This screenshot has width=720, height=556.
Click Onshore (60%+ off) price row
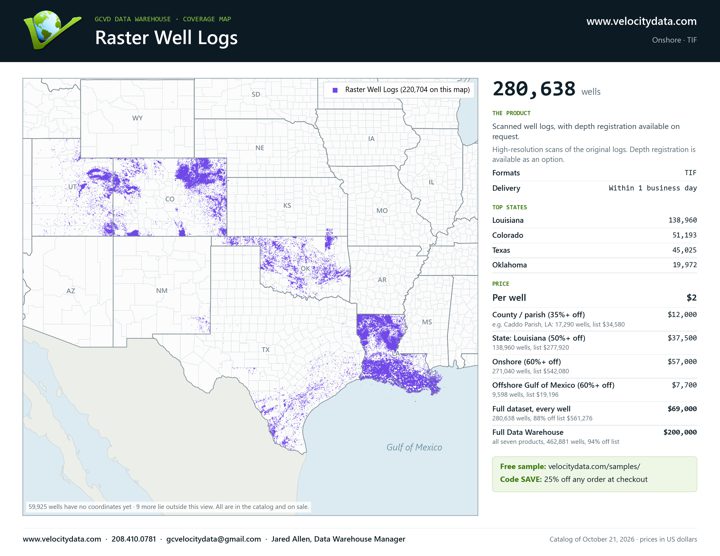click(x=594, y=366)
